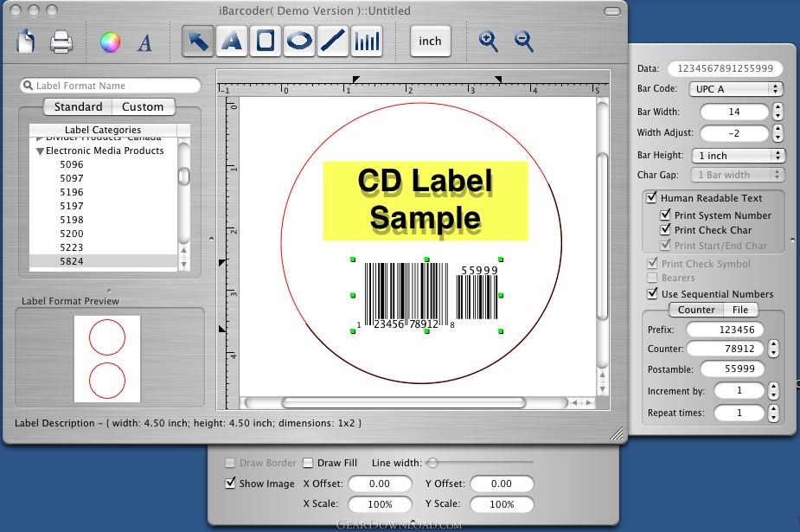Select the text tool
This screenshot has width=800, height=532.
[232, 42]
